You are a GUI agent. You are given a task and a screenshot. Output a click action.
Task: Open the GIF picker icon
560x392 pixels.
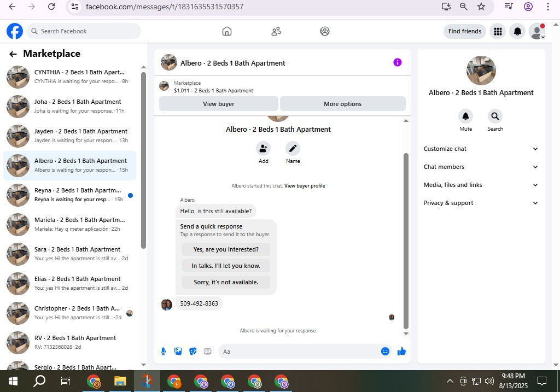[207, 352]
